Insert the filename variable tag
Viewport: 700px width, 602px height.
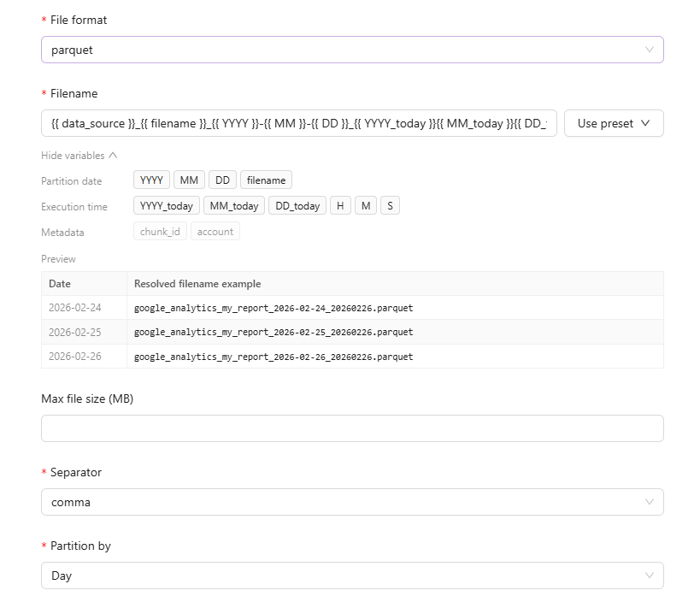click(x=266, y=180)
